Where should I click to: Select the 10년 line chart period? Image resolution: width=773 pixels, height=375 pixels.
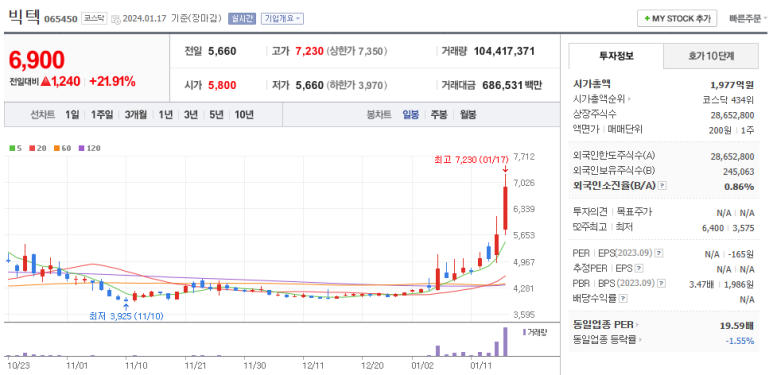pyautogui.click(x=244, y=115)
